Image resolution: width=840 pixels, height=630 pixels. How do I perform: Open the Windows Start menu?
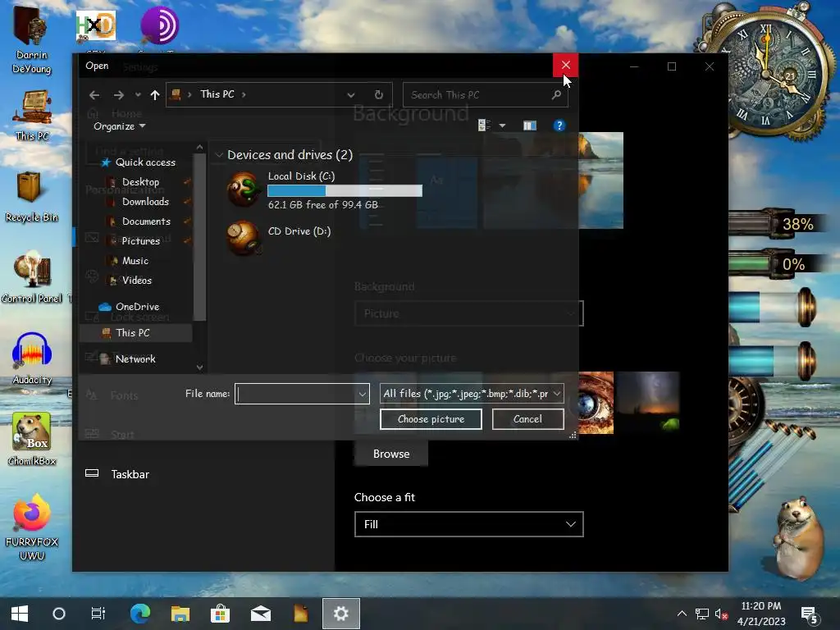pyautogui.click(x=20, y=614)
